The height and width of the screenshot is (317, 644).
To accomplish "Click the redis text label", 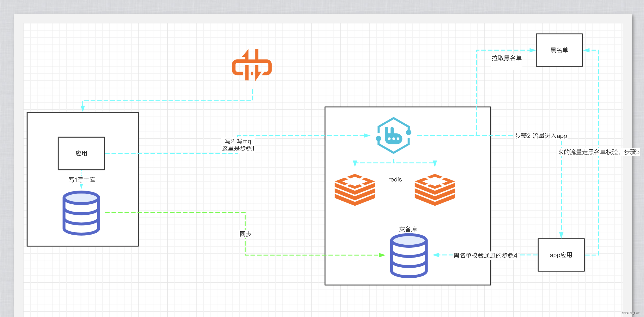I will [395, 179].
